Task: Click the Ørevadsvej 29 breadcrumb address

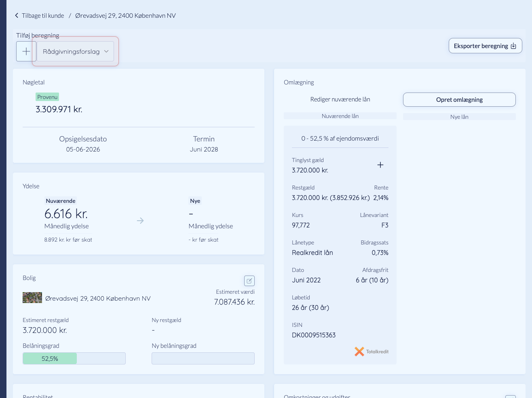Action: (x=125, y=16)
